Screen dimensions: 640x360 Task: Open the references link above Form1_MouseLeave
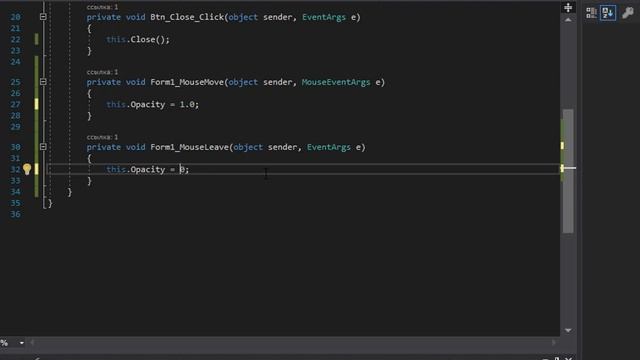click(x=102, y=137)
